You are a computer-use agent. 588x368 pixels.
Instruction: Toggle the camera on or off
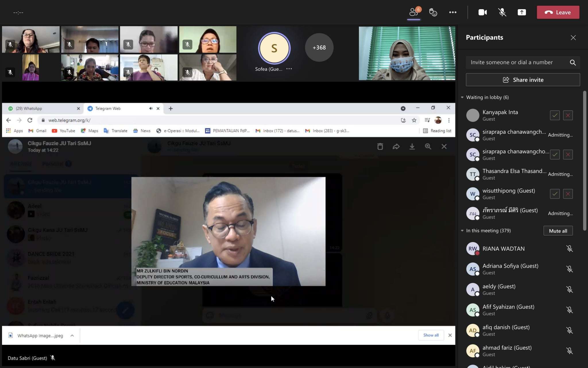(482, 12)
